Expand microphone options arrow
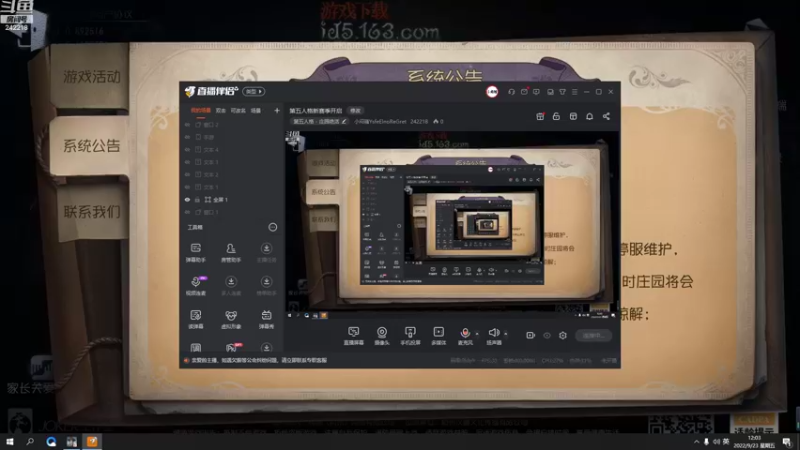The image size is (800, 450). [477, 334]
